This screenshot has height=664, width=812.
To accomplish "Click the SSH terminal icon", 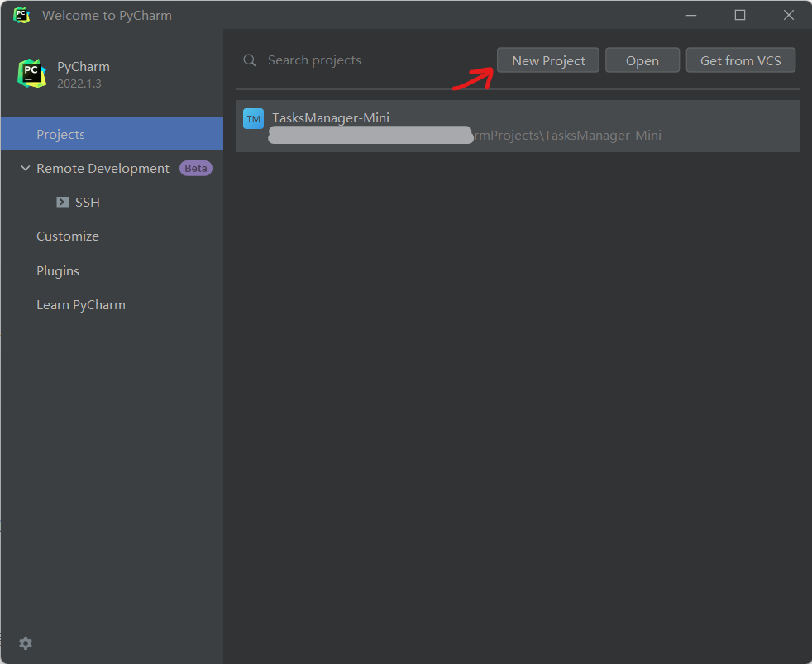I will (x=63, y=203).
